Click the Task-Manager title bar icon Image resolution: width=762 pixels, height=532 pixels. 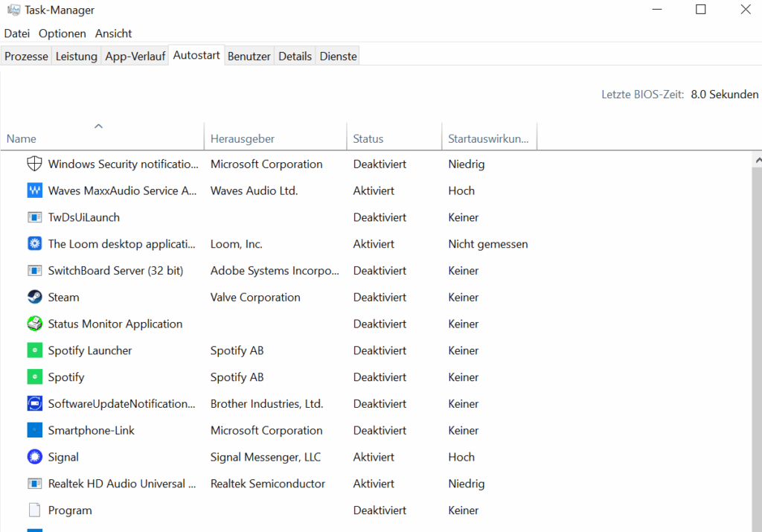pos(13,10)
